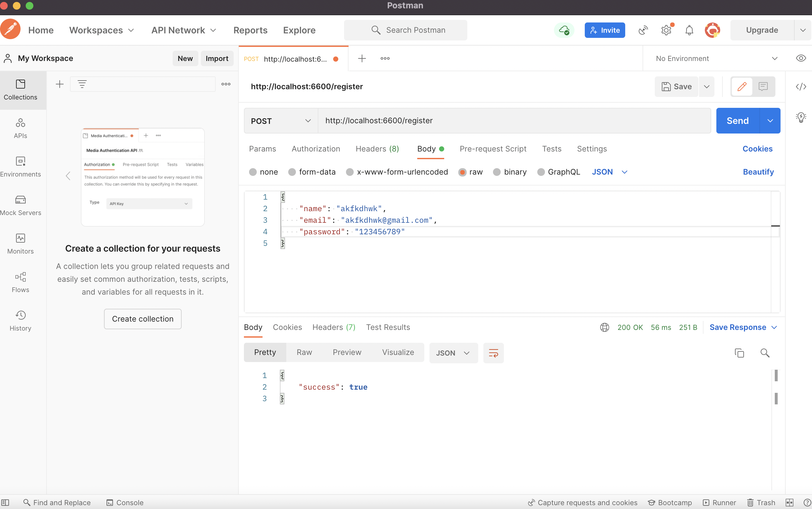Click the code snippet icon

pos(800,87)
